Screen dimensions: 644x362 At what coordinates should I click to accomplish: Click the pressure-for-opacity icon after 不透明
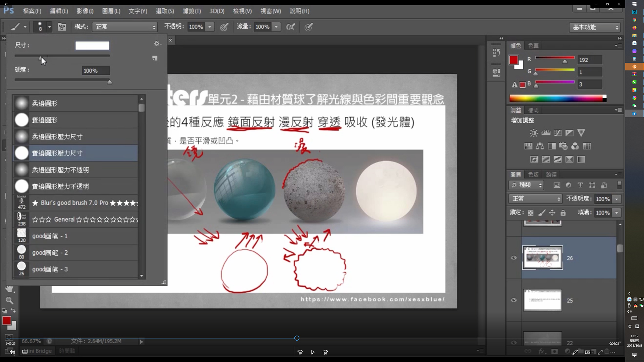point(224,27)
